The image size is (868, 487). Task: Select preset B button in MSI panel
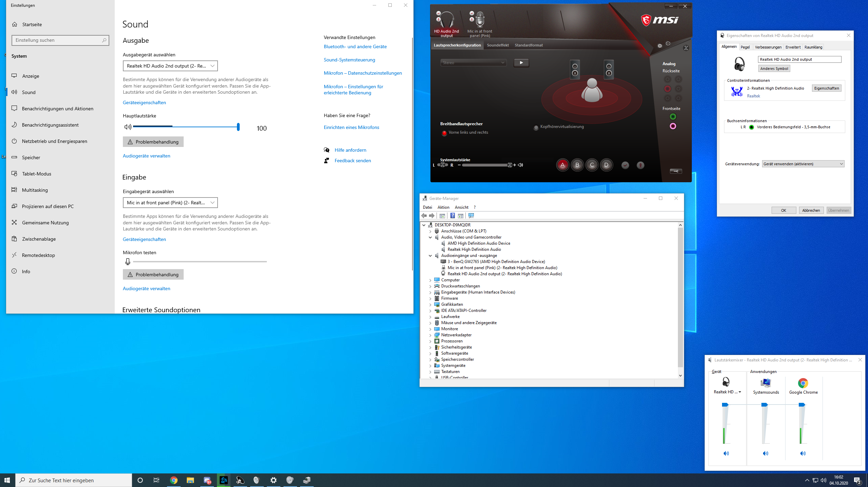coord(577,165)
